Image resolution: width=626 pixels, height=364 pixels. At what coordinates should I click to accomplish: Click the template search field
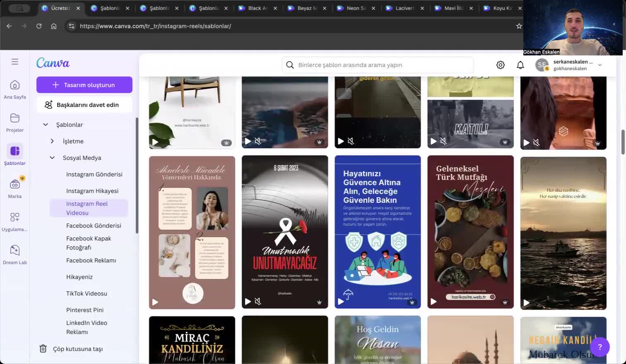coord(378,65)
